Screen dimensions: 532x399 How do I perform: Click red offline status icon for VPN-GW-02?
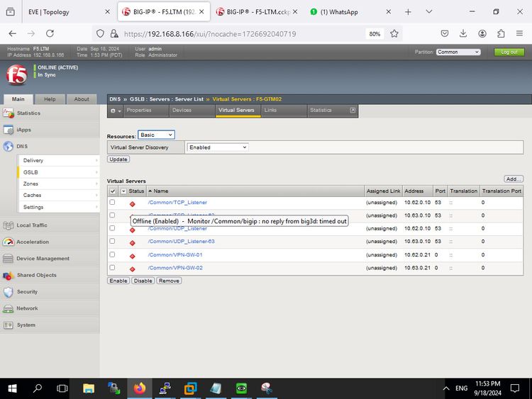[132, 269]
